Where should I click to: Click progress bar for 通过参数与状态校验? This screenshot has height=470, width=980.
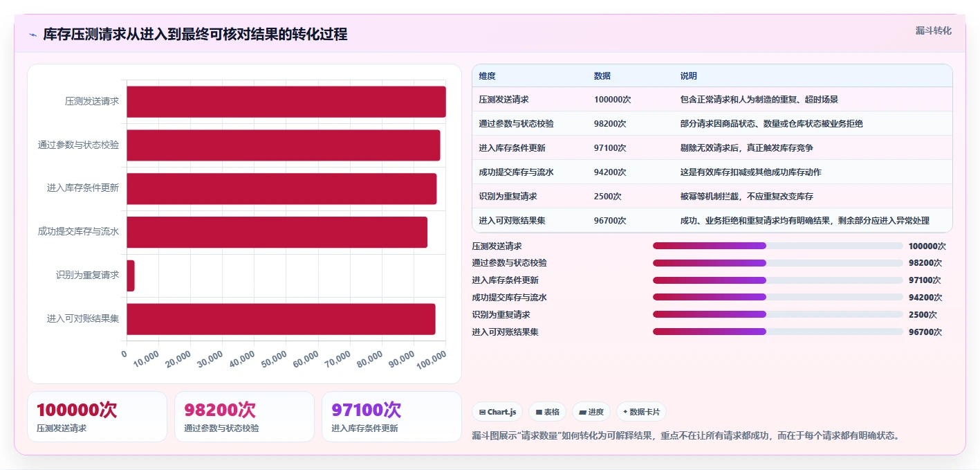click(778, 263)
